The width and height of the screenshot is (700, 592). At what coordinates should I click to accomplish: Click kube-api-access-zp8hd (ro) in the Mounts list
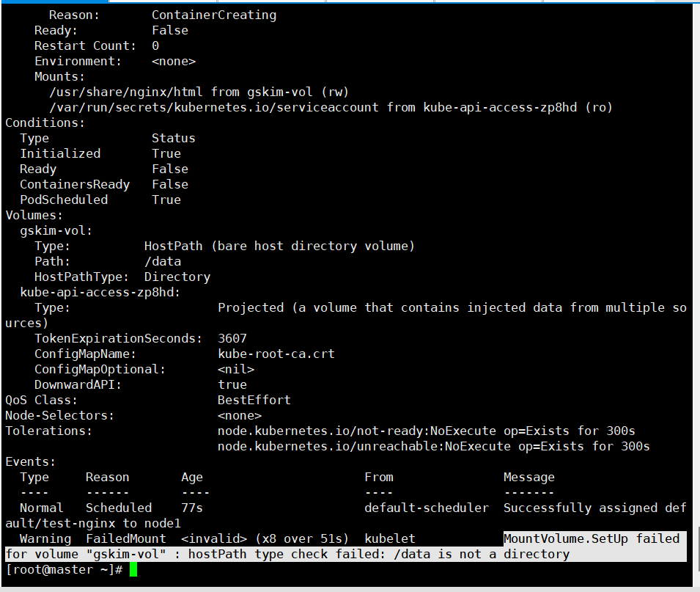coord(517,108)
